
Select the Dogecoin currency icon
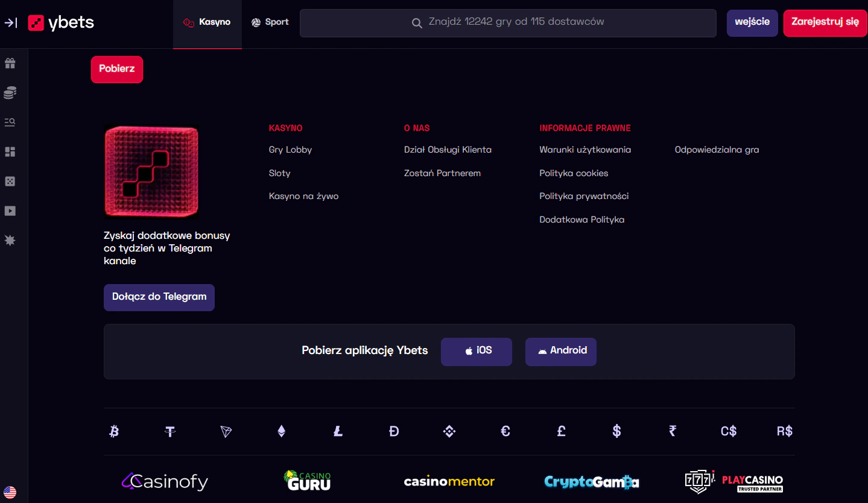[x=394, y=431]
